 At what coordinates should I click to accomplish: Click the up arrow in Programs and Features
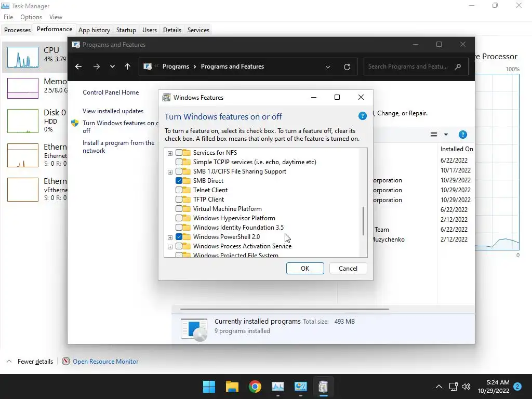coord(128,66)
